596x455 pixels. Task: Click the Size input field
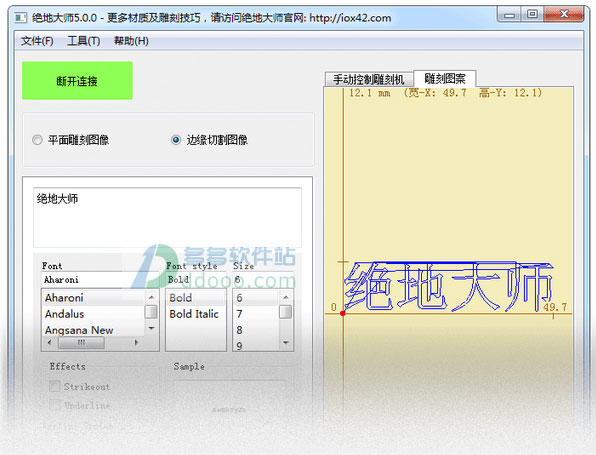(263, 280)
